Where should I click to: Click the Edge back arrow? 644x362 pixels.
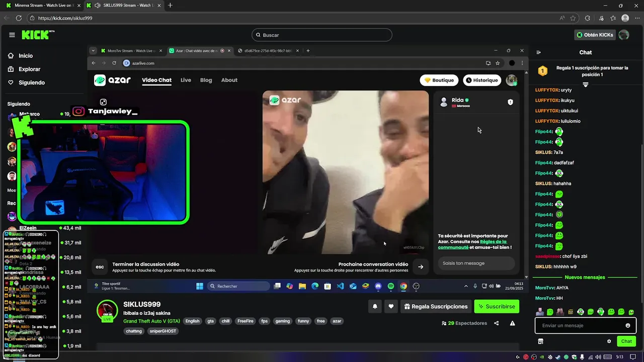click(x=7, y=18)
